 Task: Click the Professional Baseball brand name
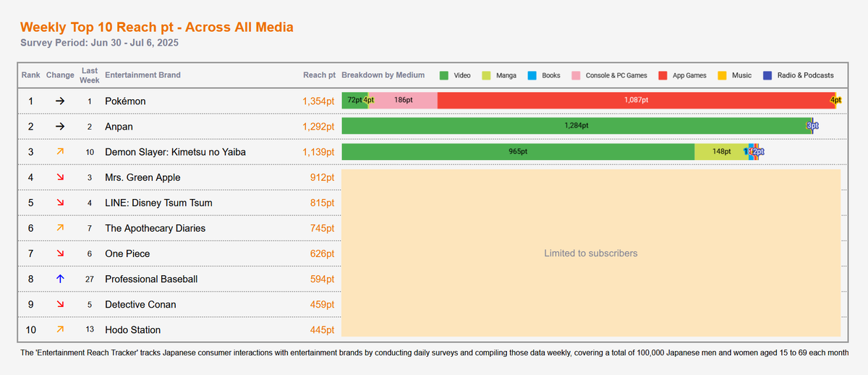click(151, 279)
